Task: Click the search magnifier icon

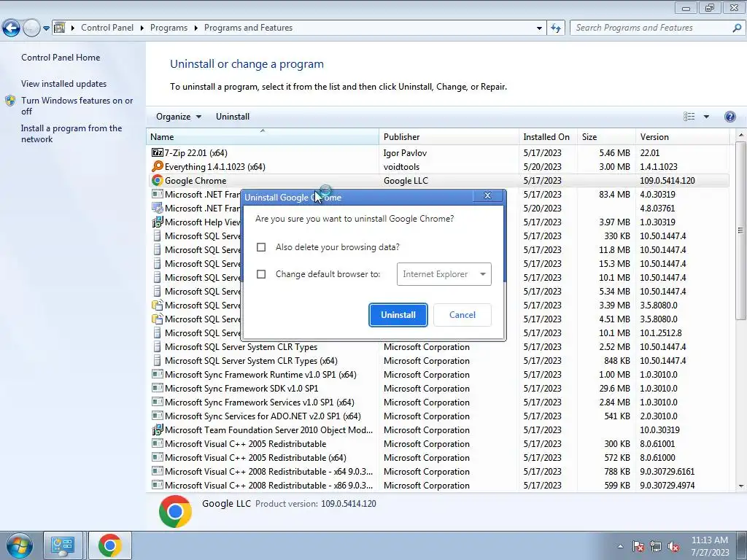Action: 737,28
